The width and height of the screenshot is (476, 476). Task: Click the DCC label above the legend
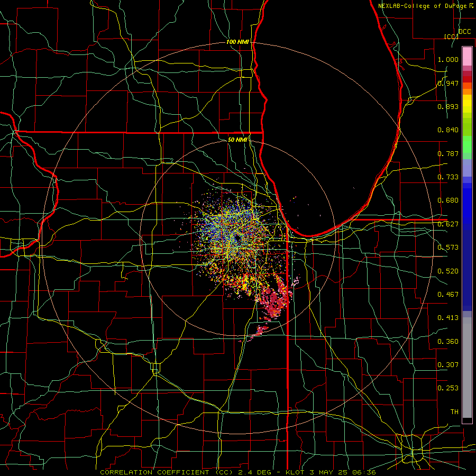tap(465, 32)
